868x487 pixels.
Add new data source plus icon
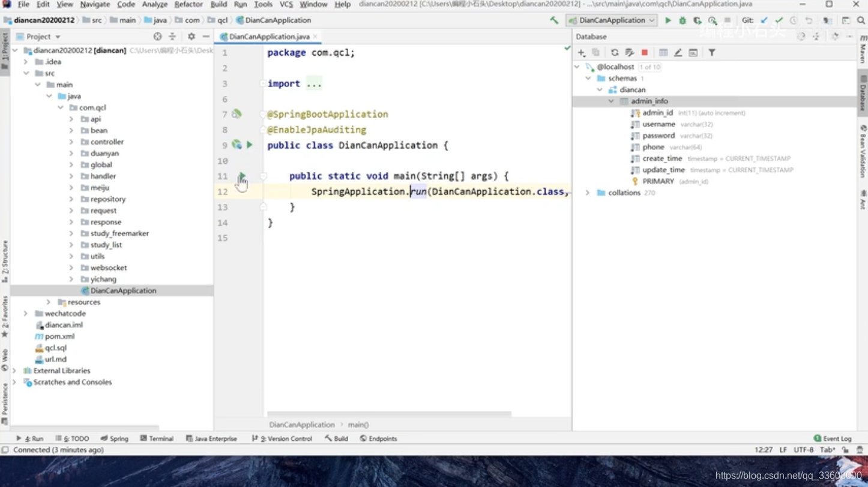coord(581,53)
